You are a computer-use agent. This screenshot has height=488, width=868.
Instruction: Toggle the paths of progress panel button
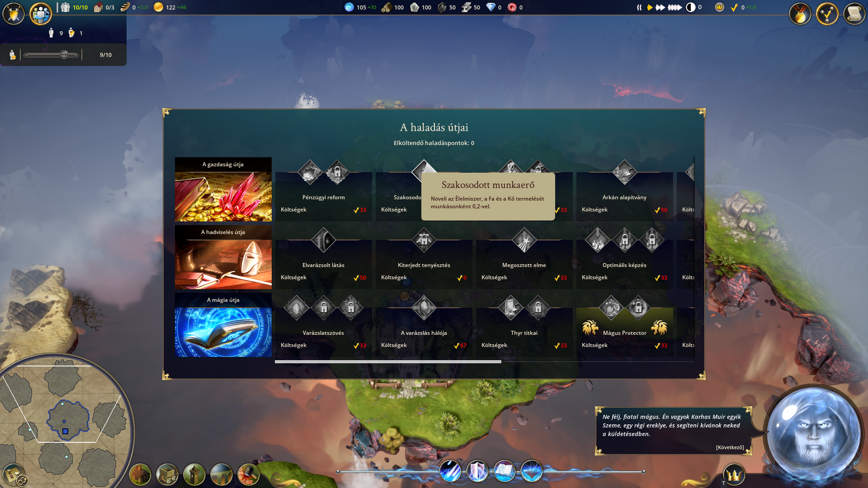[x=827, y=14]
